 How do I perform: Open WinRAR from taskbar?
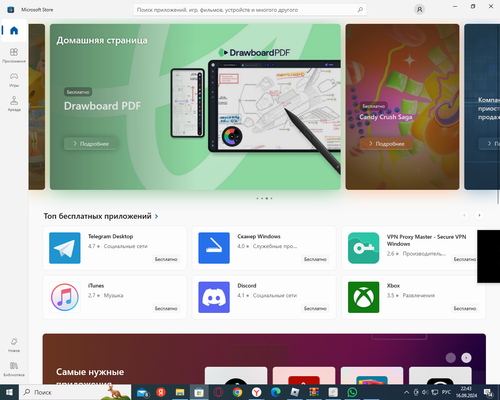(314, 393)
